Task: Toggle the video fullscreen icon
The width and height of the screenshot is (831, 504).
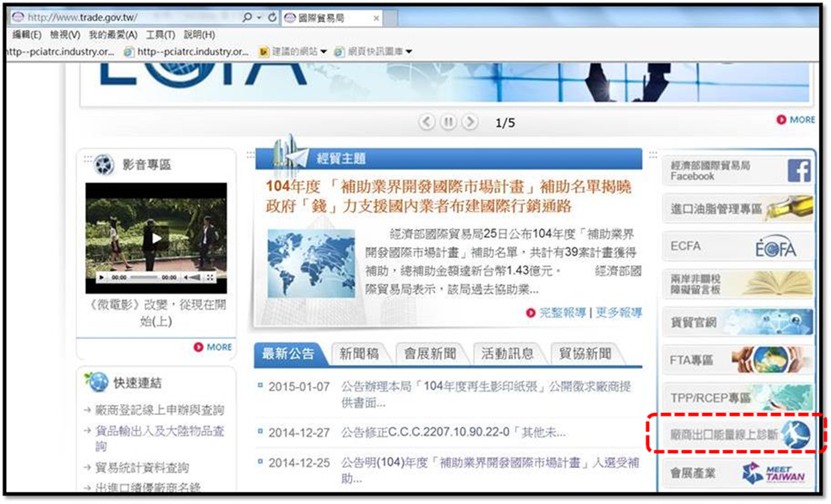Action: [x=210, y=277]
